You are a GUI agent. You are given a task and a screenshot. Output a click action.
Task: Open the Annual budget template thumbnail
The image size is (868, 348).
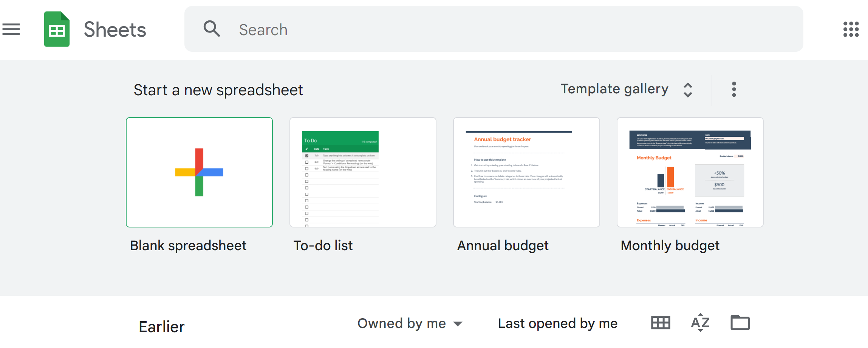click(x=526, y=172)
